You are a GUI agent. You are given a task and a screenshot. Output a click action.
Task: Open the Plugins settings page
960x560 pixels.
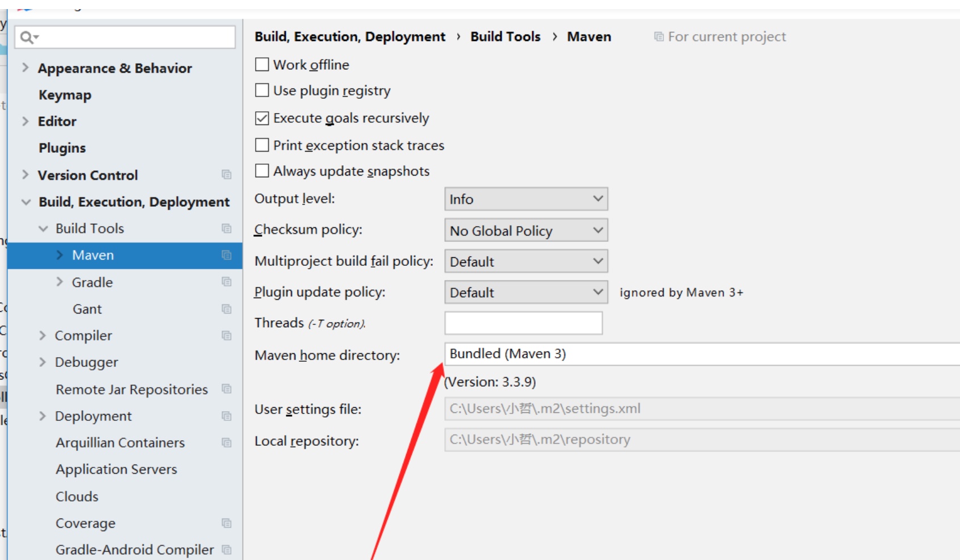pyautogui.click(x=62, y=148)
